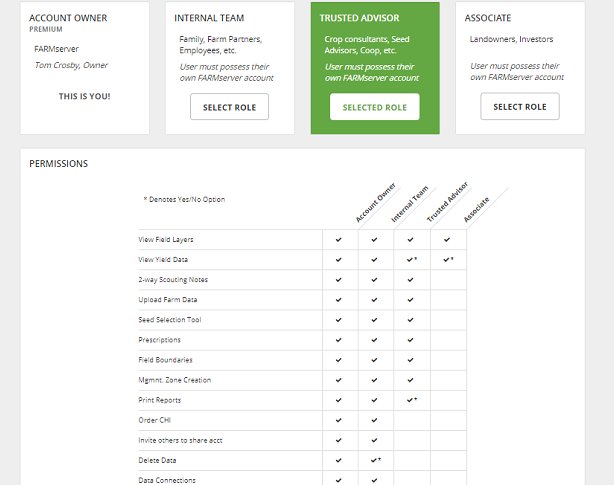The width and height of the screenshot is (614, 485).
Task: Click the Account Owner card title
Action: 68,18
